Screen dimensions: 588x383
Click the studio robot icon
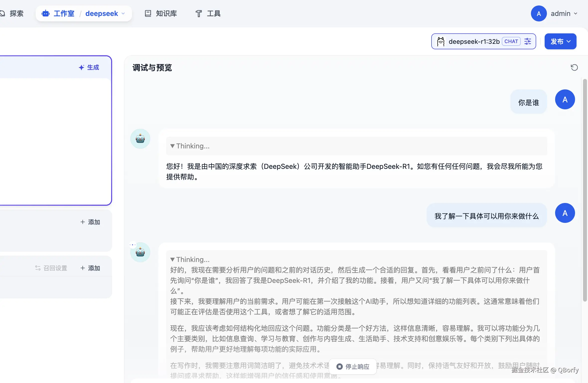click(46, 13)
